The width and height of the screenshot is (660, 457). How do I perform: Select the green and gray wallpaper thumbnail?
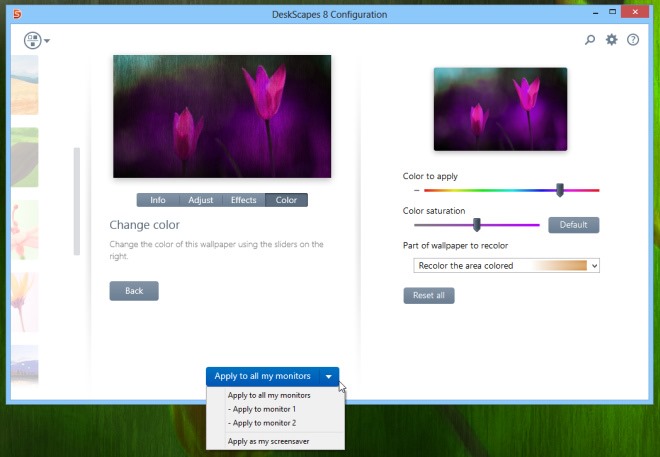(25, 157)
